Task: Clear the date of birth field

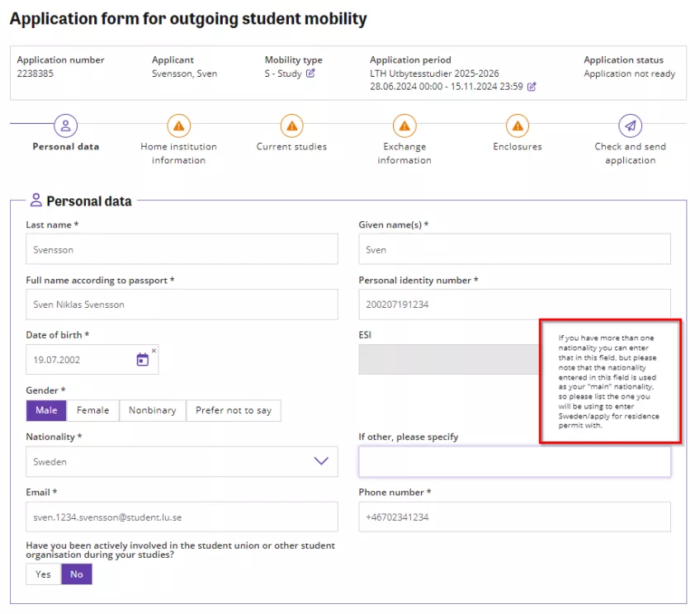Action: [x=154, y=351]
